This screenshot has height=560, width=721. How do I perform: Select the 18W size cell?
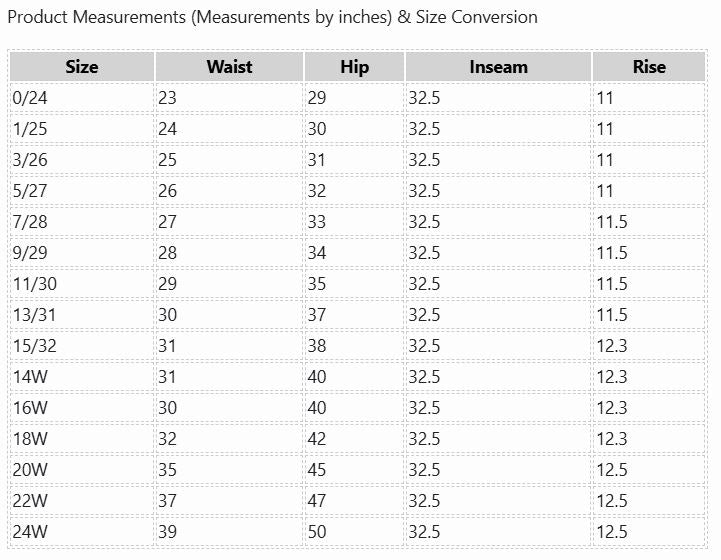pyautogui.click(x=30, y=439)
